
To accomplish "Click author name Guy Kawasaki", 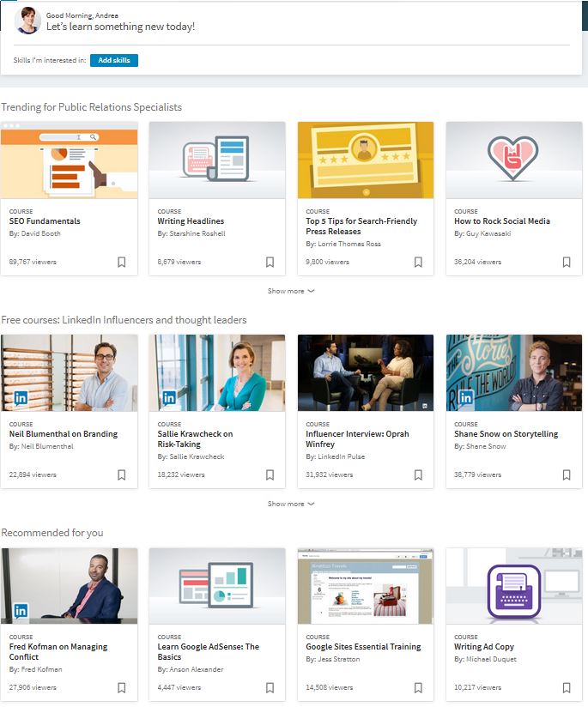I will 488,233.
